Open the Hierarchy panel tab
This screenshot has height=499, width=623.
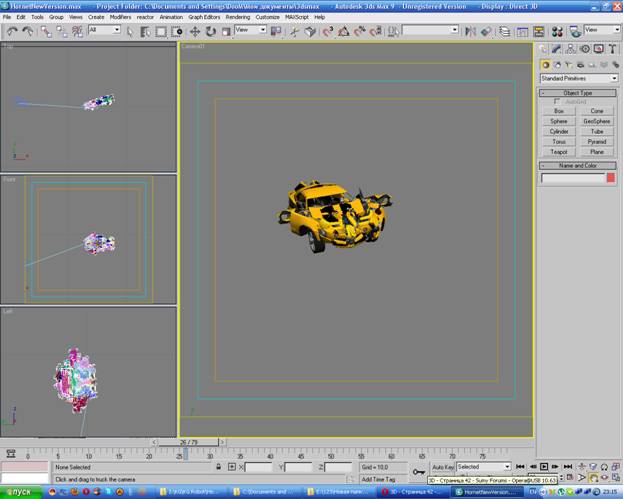570,48
